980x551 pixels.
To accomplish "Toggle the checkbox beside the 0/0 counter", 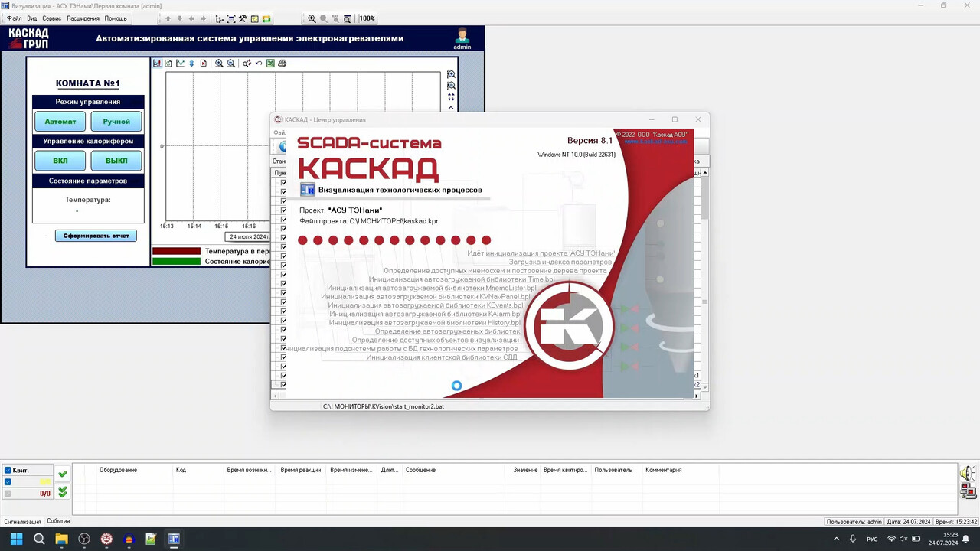I will [8, 494].
